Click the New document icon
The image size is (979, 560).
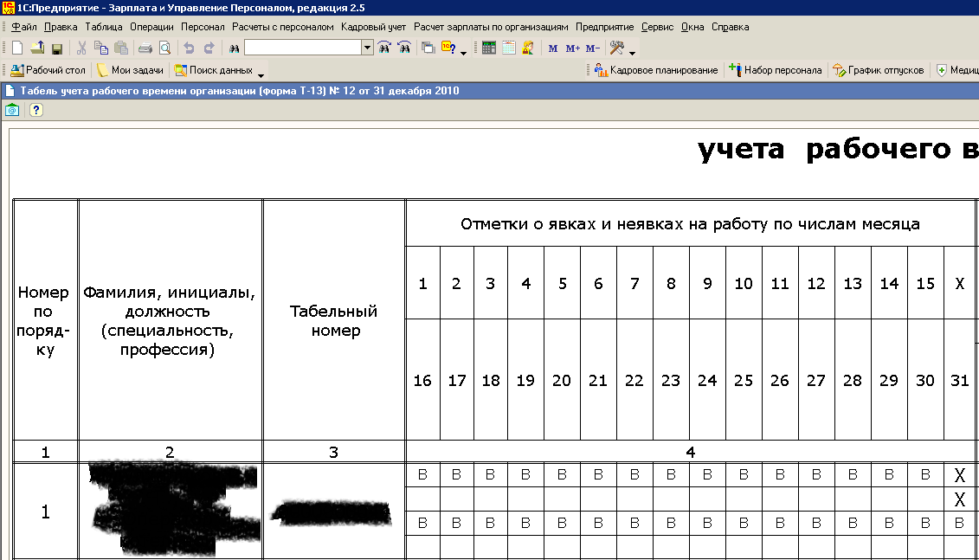[x=16, y=48]
